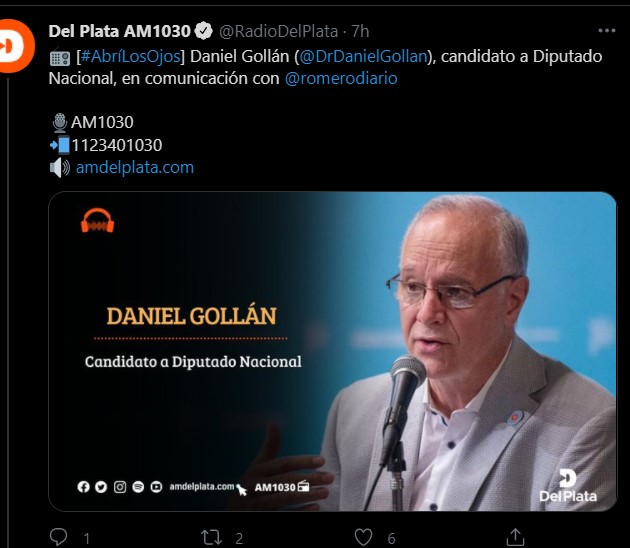Open the share tweet icon
The height and width of the screenshot is (548, 630).
click(515, 537)
